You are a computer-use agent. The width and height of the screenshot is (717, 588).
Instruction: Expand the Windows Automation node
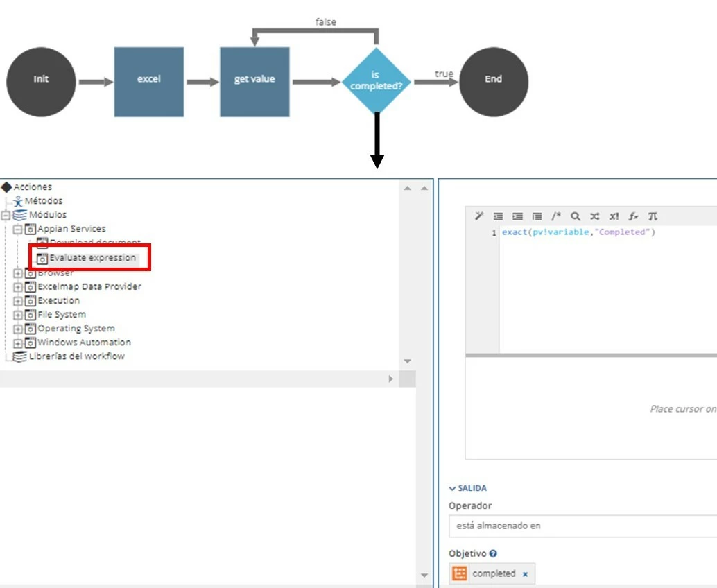tap(17, 343)
